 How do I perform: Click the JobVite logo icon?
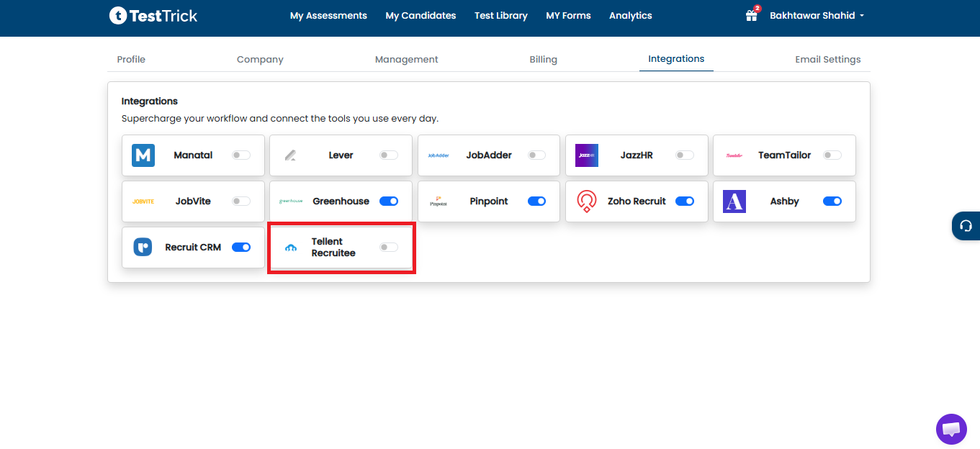143,201
